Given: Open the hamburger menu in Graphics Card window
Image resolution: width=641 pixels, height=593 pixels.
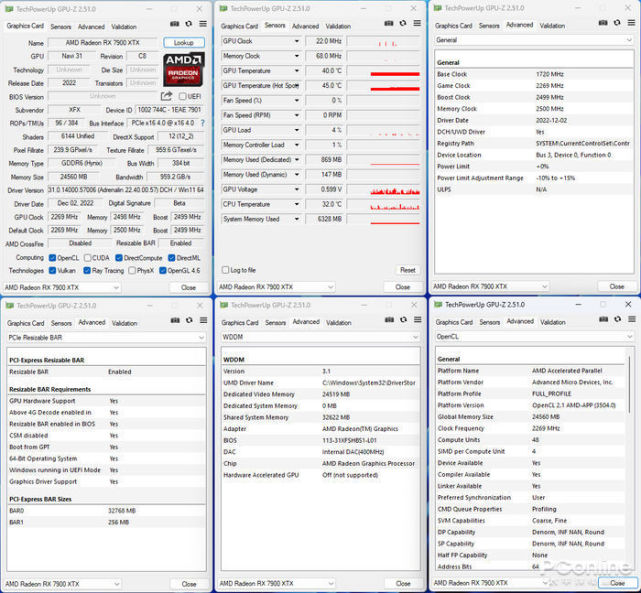Looking at the screenshot, I should coord(201,25).
